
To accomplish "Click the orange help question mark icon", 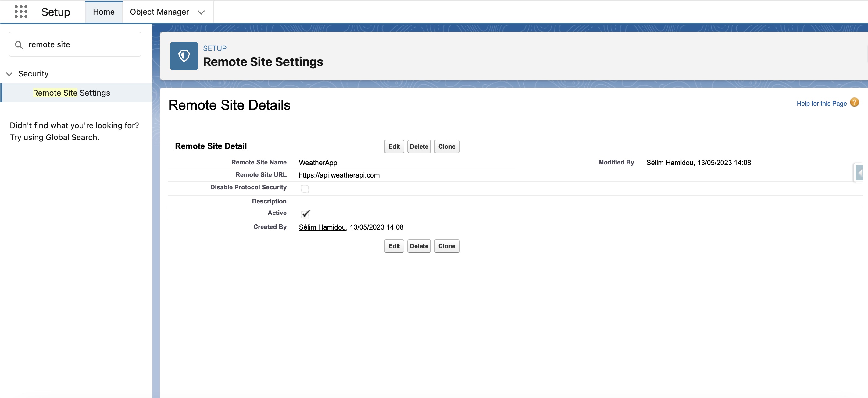I will click(855, 102).
